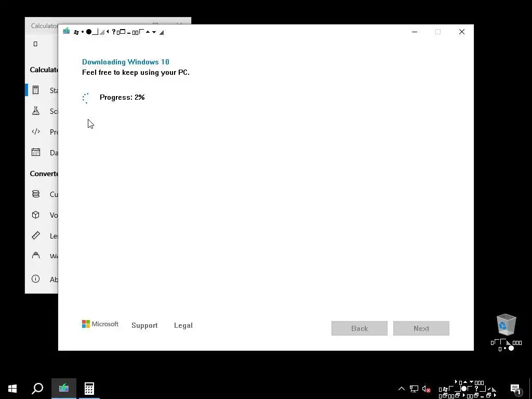Choose the Programmer code icon in Calculator
Image resolution: width=532 pixels, height=399 pixels.
36,131
